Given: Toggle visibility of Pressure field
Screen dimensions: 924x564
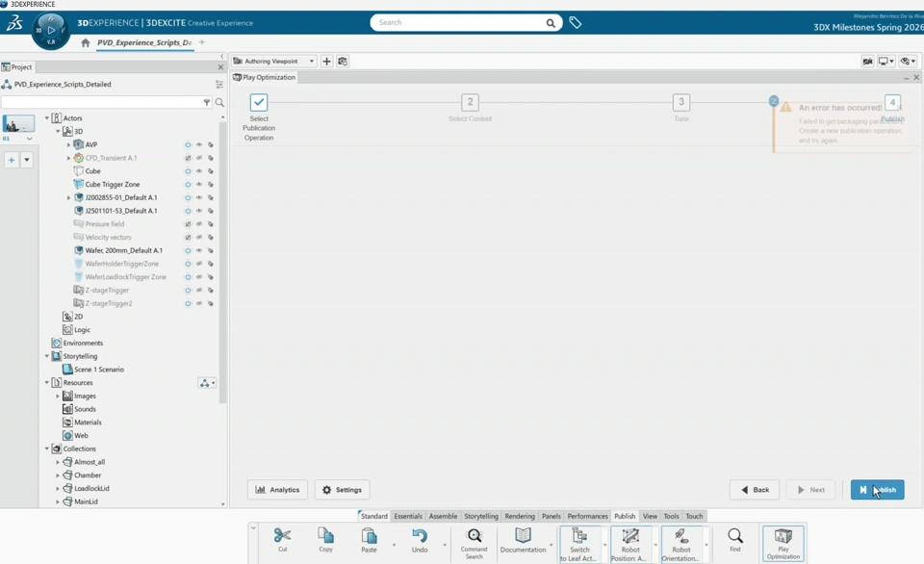Looking at the screenshot, I should coord(199,224).
